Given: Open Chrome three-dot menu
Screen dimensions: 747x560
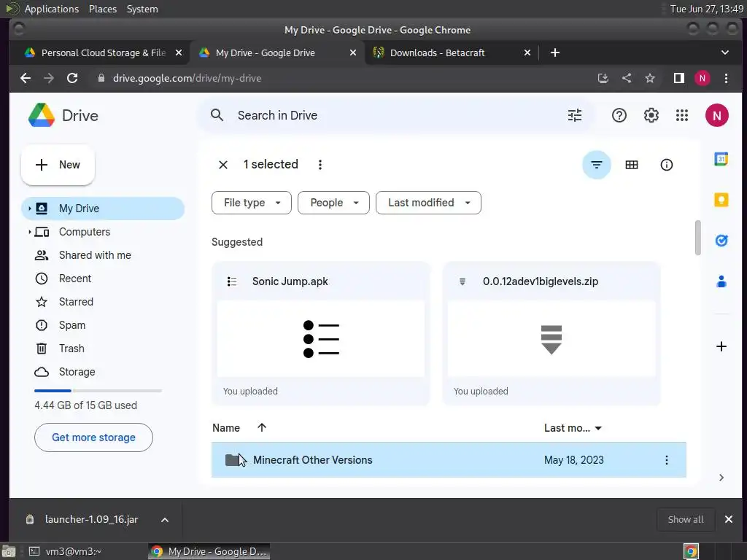Looking at the screenshot, I should pos(726,78).
